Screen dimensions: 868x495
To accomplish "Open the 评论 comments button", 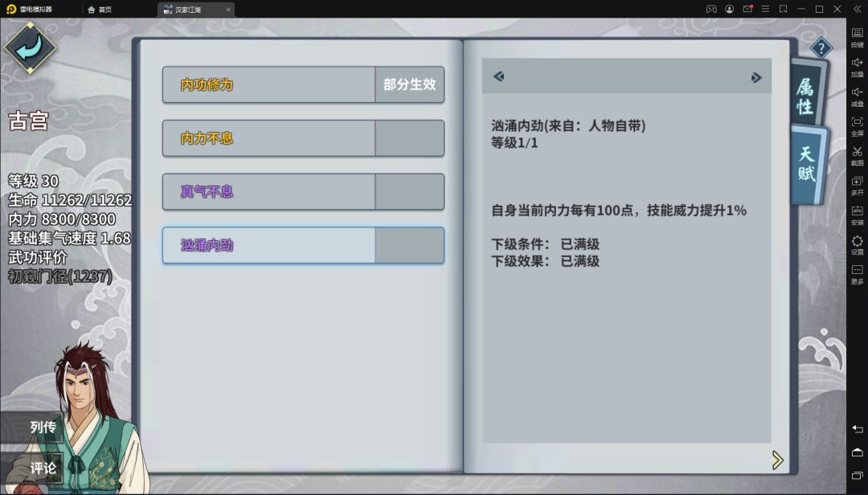I will [31, 468].
